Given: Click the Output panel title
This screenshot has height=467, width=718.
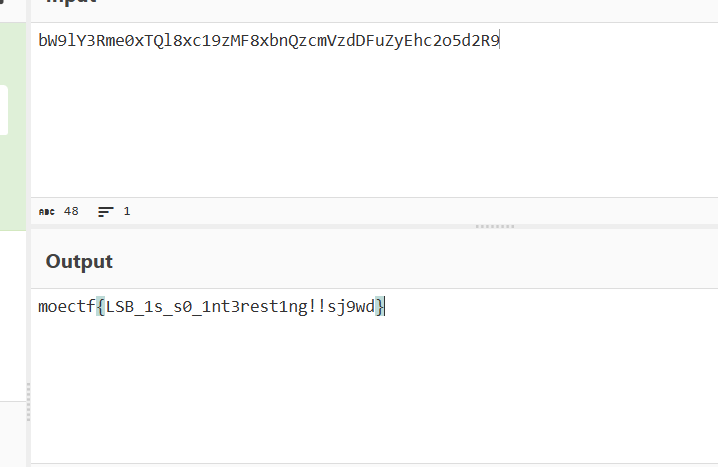Looking at the screenshot, I should pyautogui.click(x=79, y=262).
